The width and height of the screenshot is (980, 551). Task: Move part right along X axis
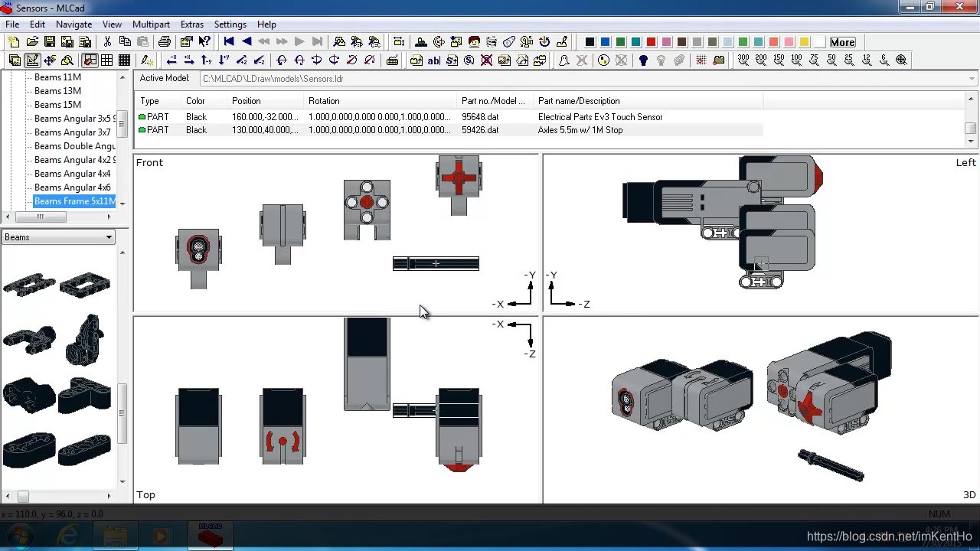click(x=189, y=60)
